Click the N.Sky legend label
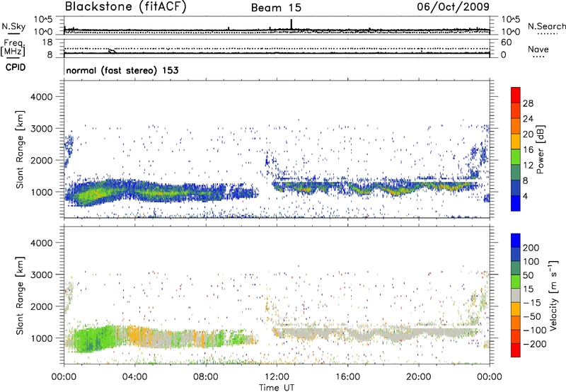566x392 pixels. (13, 26)
